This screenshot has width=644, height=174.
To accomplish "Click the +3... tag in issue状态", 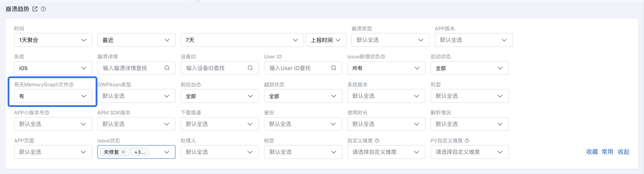I will pos(140,152).
